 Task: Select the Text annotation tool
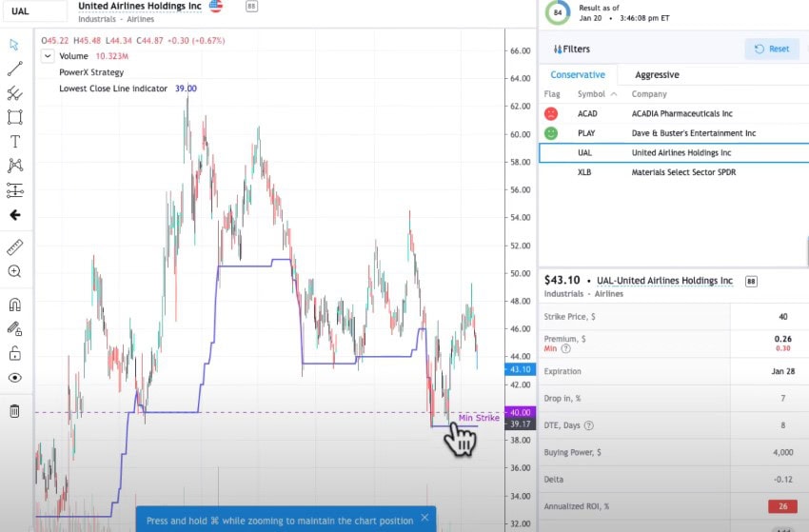pyautogui.click(x=14, y=142)
